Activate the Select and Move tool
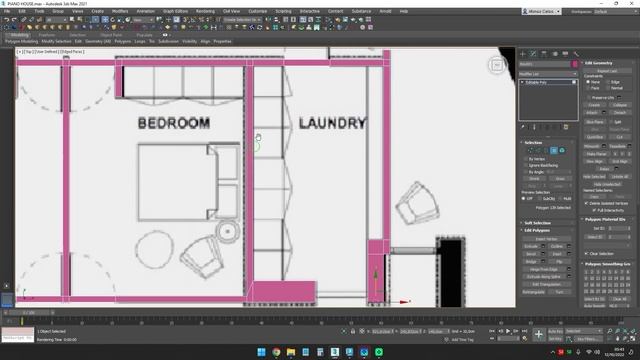This screenshot has height=360, width=640. [x=105, y=20]
